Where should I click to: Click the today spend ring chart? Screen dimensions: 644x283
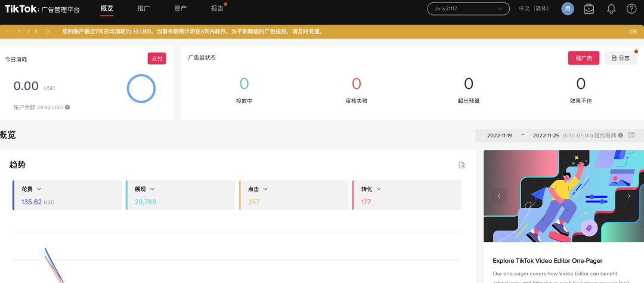pos(141,88)
